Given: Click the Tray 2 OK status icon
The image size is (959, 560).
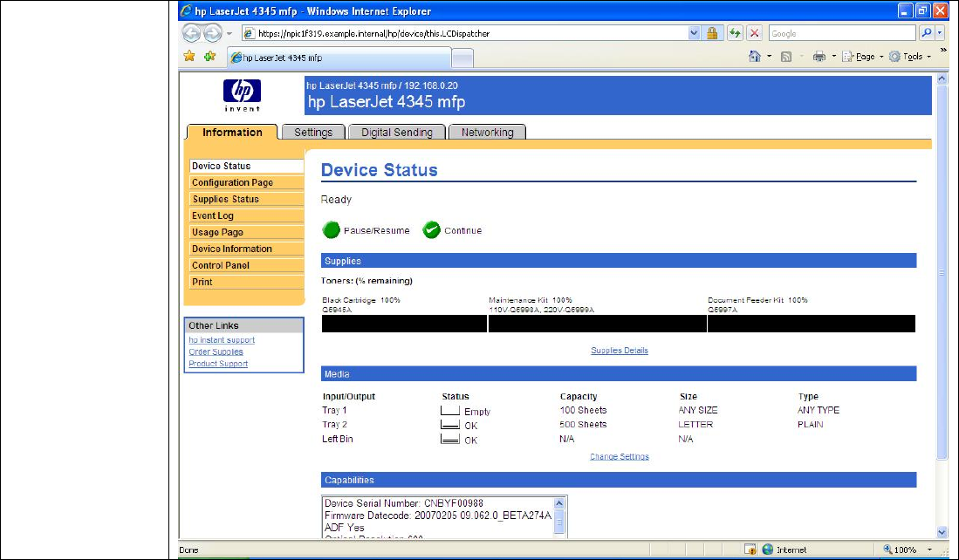Looking at the screenshot, I should pyautogui.click(x=450, y=425).
